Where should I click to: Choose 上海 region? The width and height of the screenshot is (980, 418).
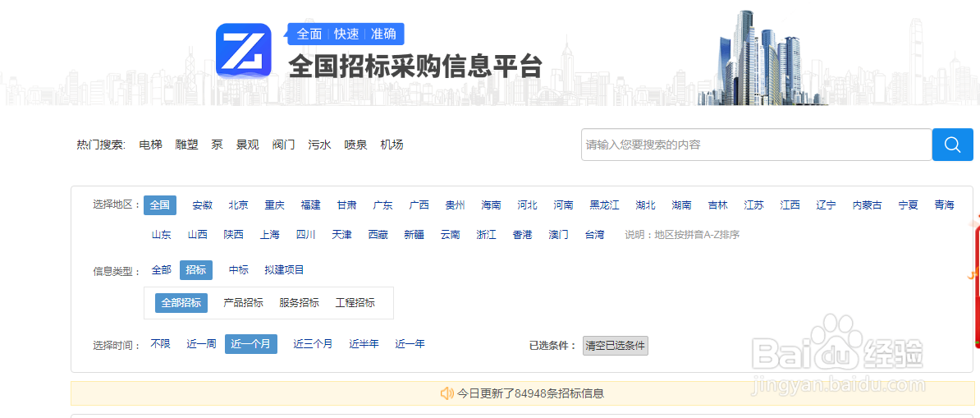(270, 236)
